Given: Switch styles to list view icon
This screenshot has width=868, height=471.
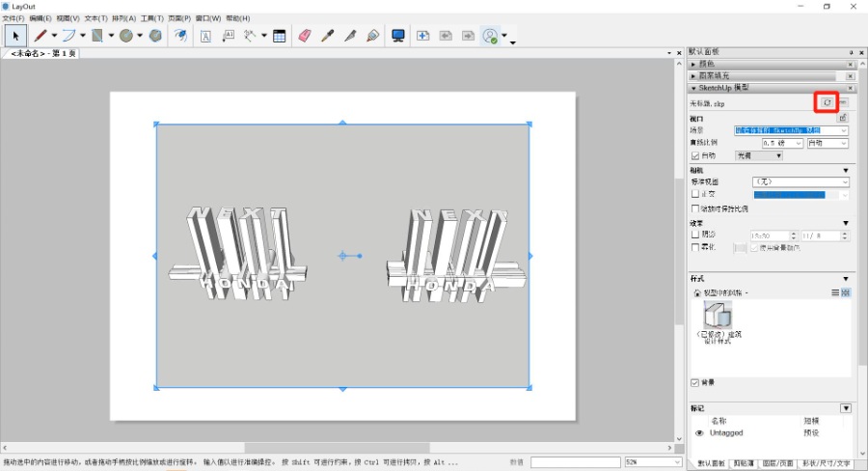Looking at the screenshot, I should click(835, 292).
